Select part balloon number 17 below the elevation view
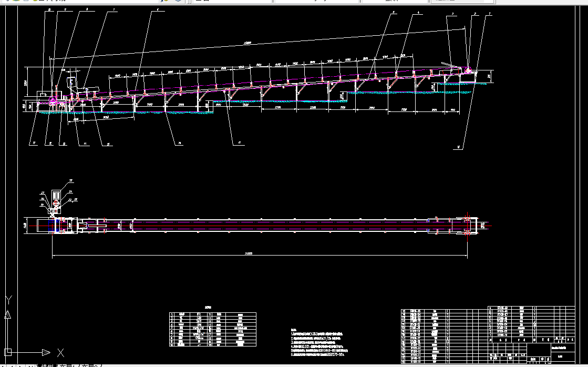Image resolution: width=588 pixels, height=367 pixels. 239,143
